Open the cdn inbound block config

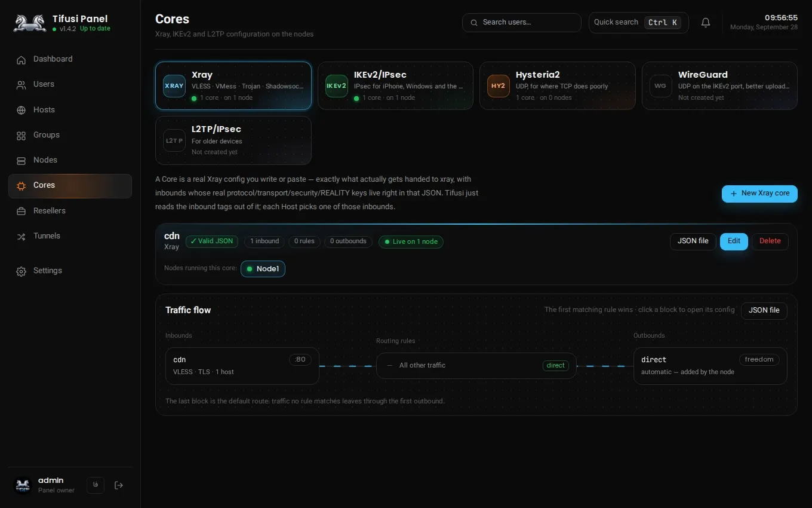point(242,366)
